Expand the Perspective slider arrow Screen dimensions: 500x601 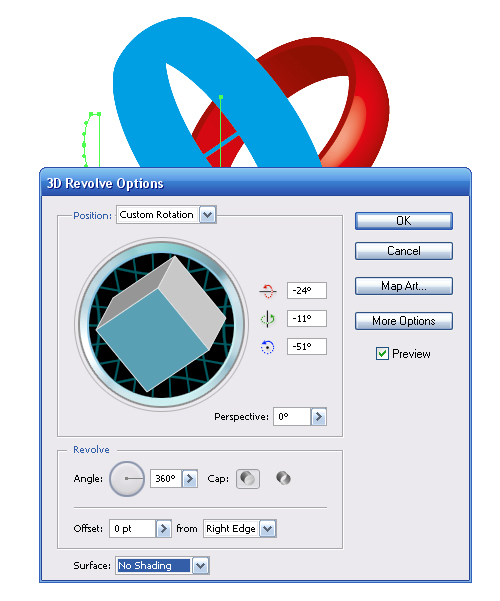(319, 417)
